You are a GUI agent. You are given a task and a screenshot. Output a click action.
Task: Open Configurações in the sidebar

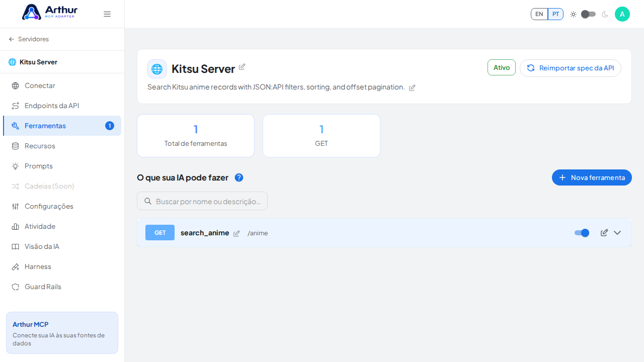click(x=62, y=206)
